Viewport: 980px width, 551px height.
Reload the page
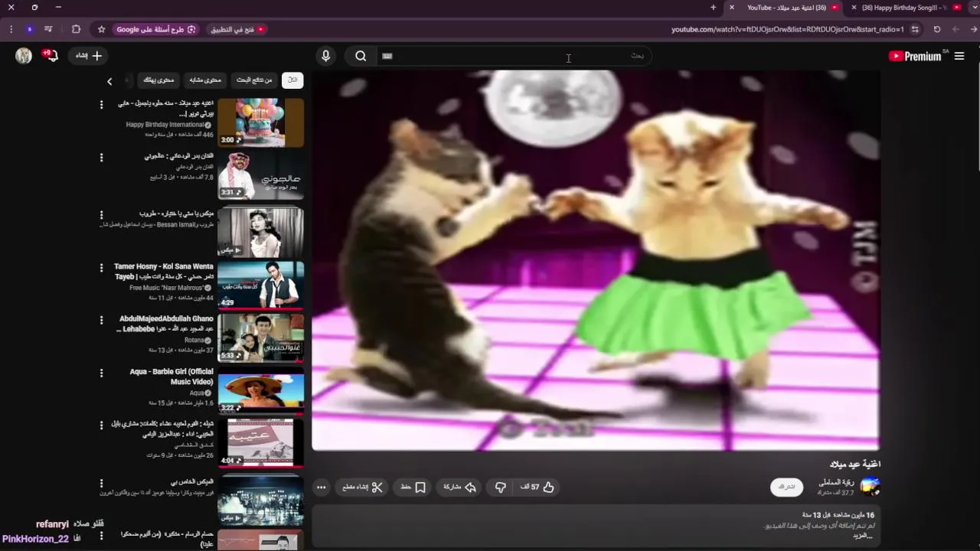pos(937,29)
